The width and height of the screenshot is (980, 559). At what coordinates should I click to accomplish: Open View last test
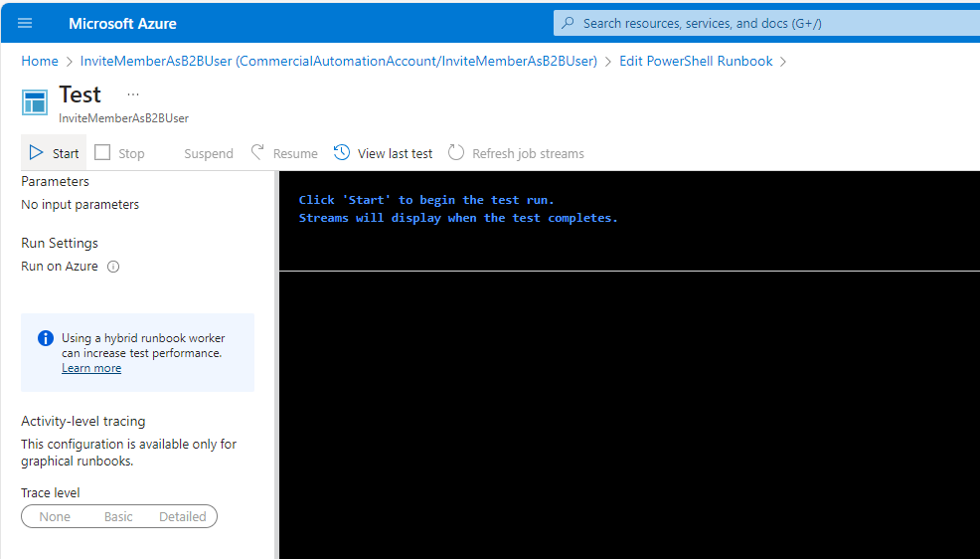(x=383, y=153)
